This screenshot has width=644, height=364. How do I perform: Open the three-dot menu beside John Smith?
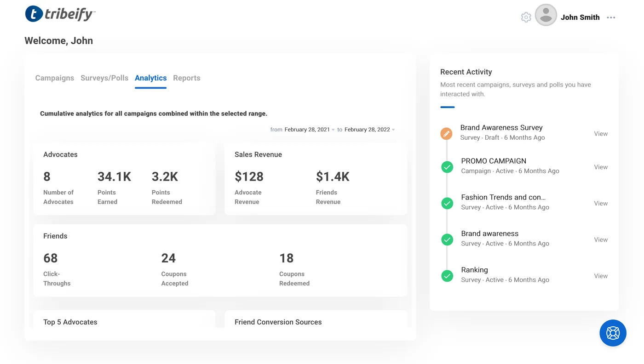(611, 17)
